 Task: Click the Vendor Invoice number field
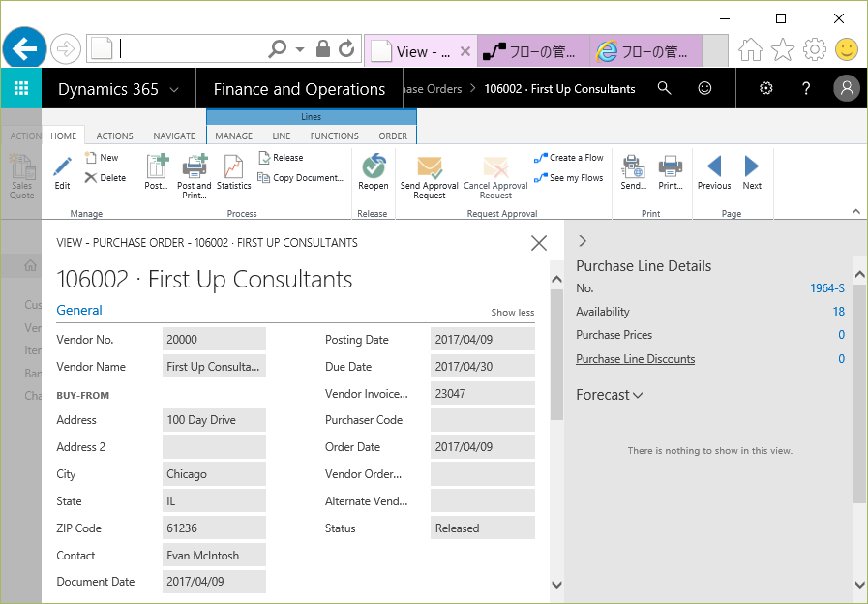(482, 394)
